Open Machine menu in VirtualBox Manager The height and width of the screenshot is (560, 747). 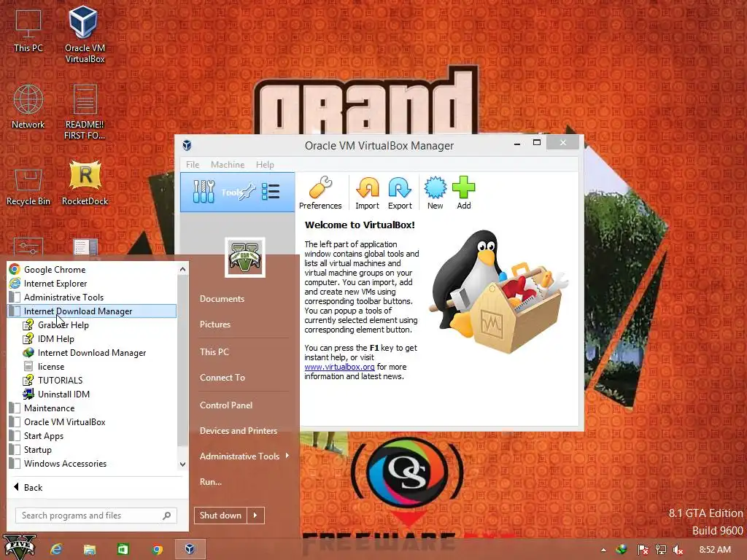[x=228, y=164]
